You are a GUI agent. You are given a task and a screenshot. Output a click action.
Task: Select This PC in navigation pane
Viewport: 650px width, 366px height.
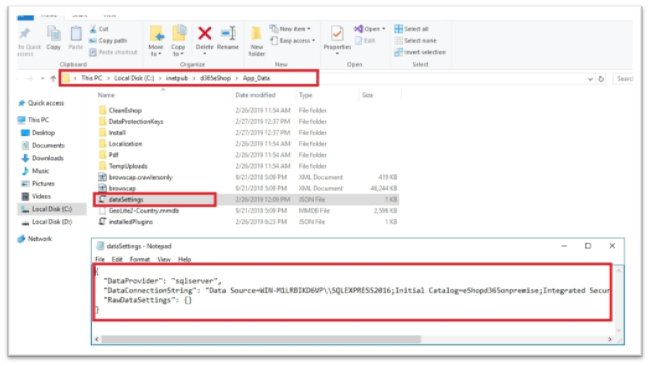pyautogui.click(x=34, y=120)
